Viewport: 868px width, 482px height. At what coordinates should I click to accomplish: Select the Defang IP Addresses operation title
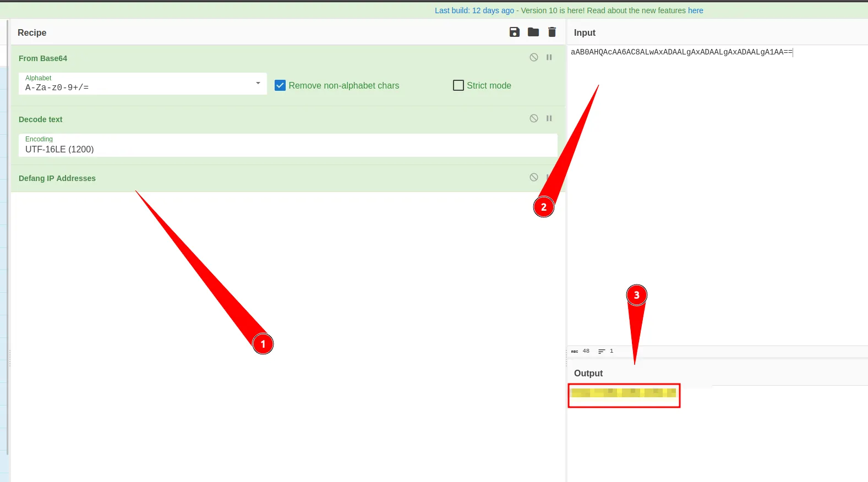pos(57,178)
